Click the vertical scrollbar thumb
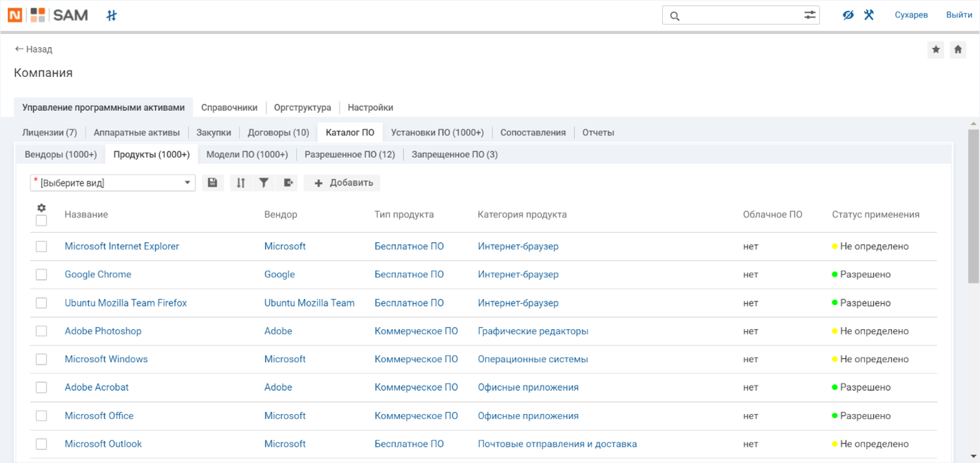The height and width of the screenshot is (463, 980). tap(973, 206)
